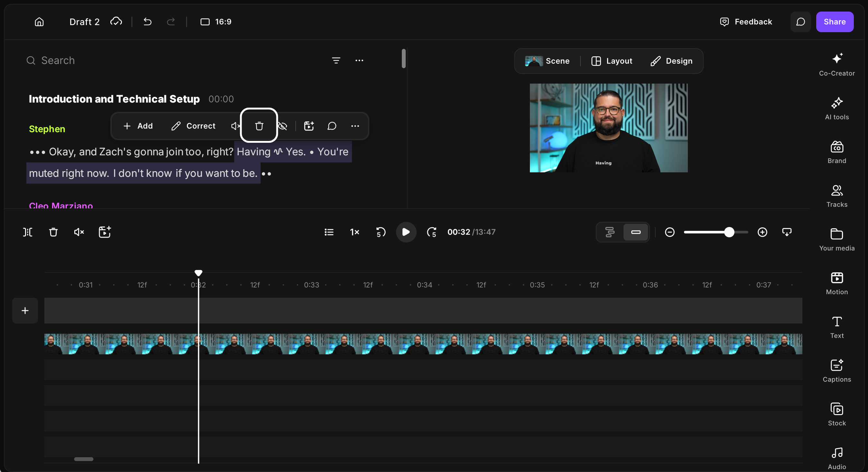Screen dimensions: 868x472
Task: Switch to the multi-track timeline view
Action: point(610,232)
